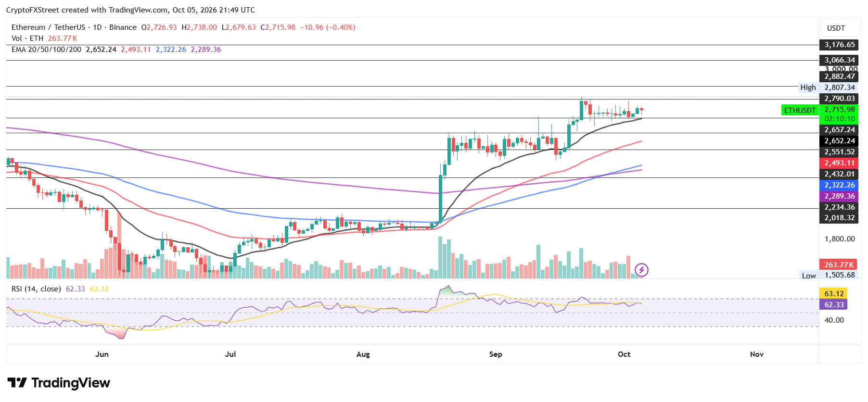Image resolution: width=868 pixels, height=402 pixels.
Task: Select the 2,882.47 price label
Action: coord(840,76)
